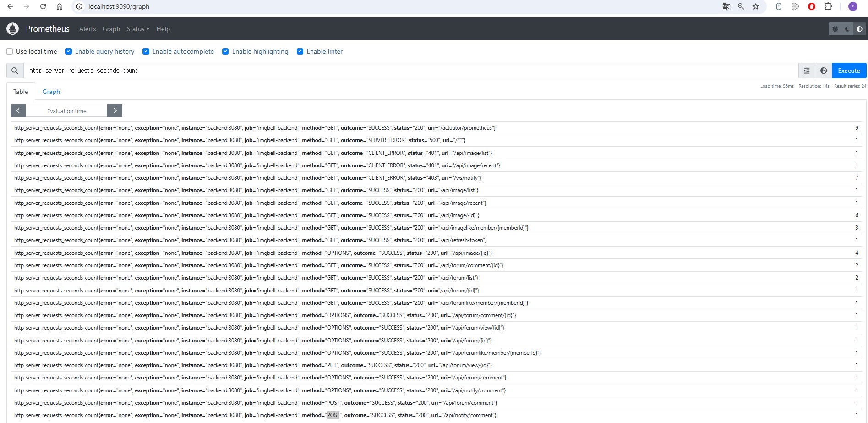This screenshot has width=868, height=423.
Task: Step evaluation time forward with right chevron
Action: [115, 111]
